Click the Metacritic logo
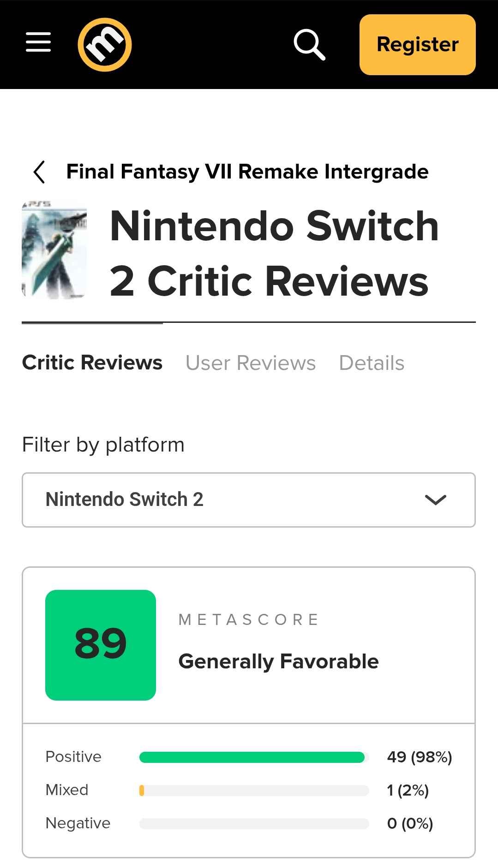Viewport: 498px width, 868px height. 105,45
